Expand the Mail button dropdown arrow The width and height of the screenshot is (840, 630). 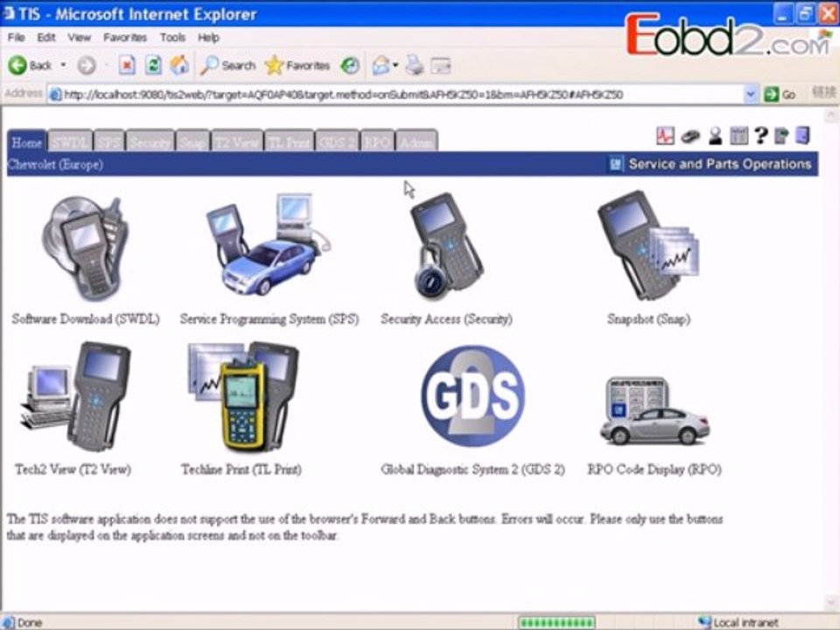[395, 66]
